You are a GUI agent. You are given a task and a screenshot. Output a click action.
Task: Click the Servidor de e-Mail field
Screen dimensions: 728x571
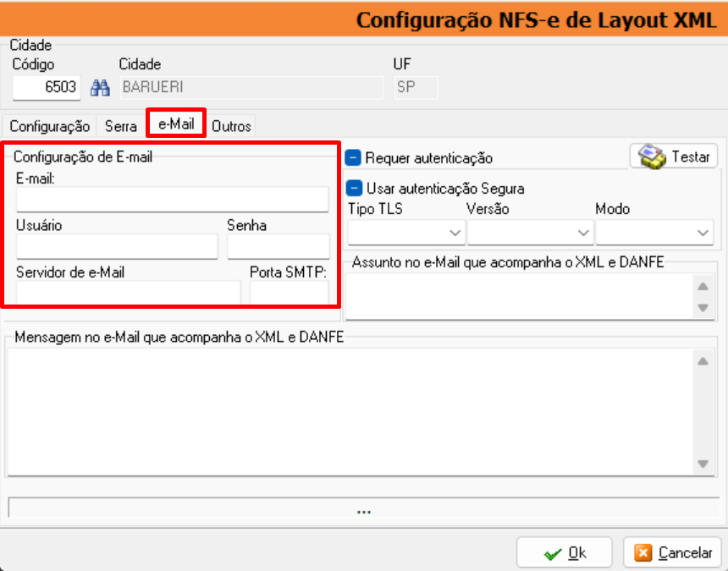click(129, 292)
